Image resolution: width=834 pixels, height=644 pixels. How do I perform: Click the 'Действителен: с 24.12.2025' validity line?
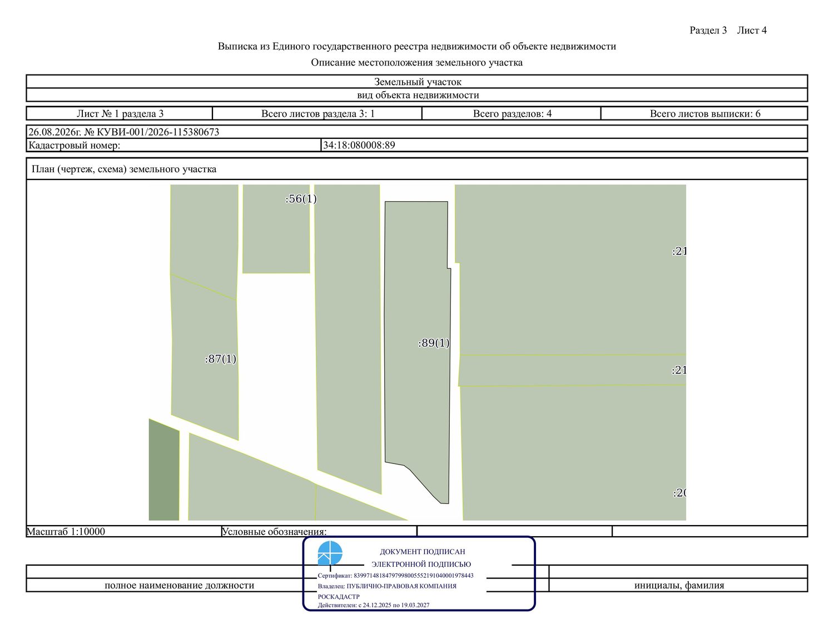(x=374, y=605)
